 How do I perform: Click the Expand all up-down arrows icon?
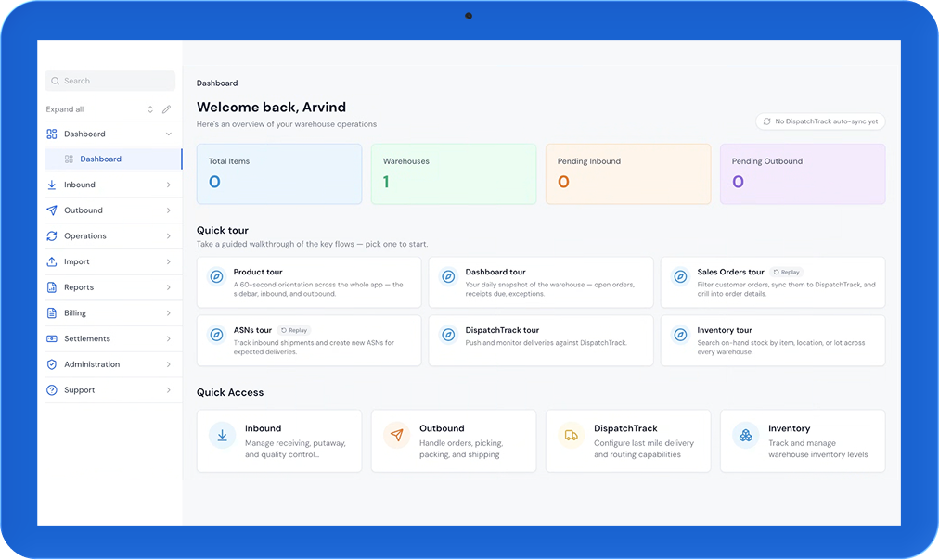point(150,109)
